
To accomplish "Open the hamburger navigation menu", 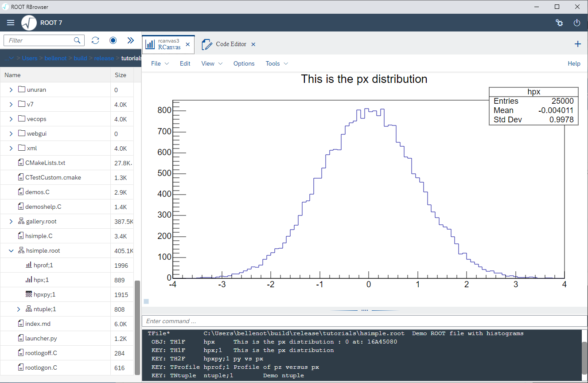I will [x=11, y=23].
